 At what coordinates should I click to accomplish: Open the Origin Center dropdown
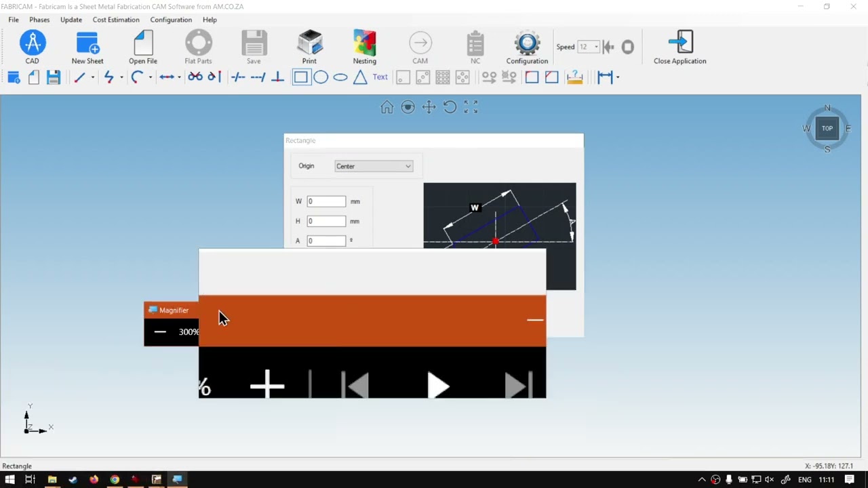pos(374,166)
